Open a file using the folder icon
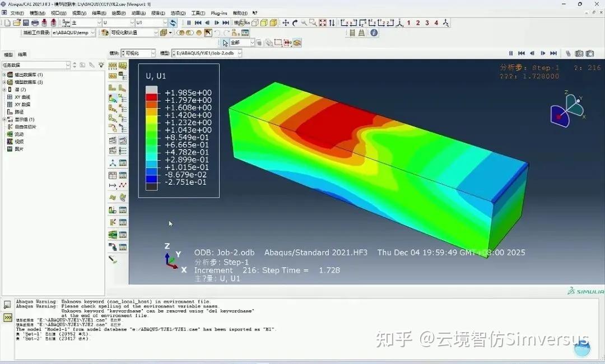The width and height of the screenshot is (605, 364). [17, 23]
